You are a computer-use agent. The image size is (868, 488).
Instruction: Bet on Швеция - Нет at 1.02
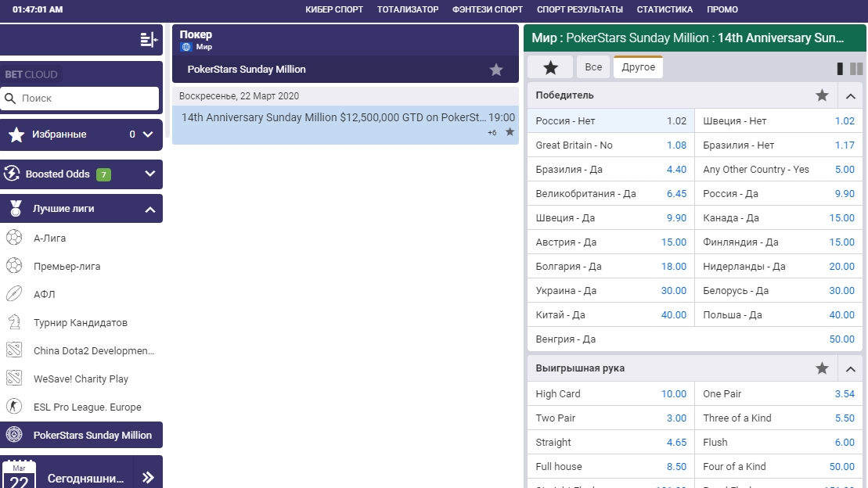point(778,120)
